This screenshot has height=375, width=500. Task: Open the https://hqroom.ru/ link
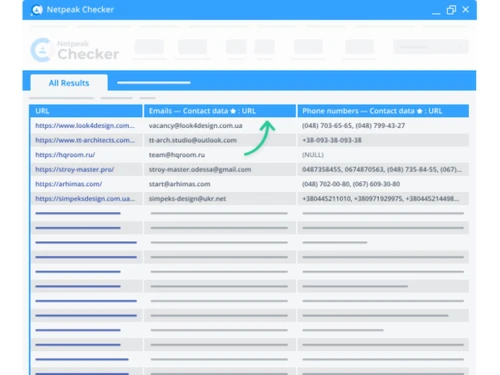(65, 155)
